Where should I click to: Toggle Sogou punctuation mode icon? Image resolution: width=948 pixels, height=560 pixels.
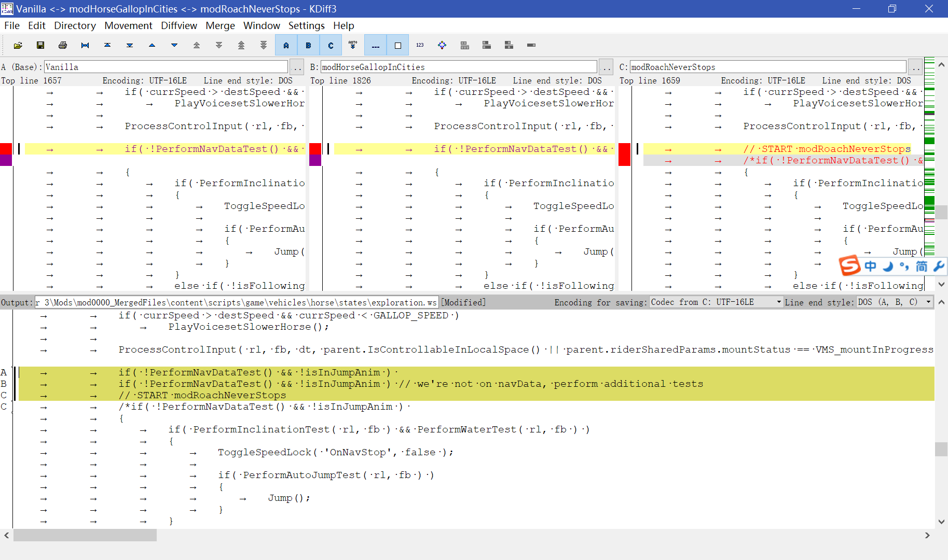tap(904, 267)
